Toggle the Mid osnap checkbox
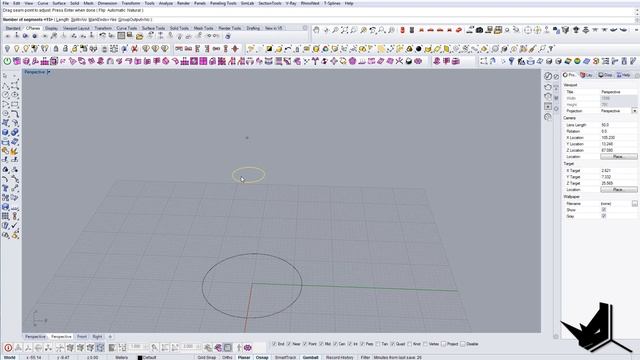The height and width of the screenshot is (360, 640). [x=321, y=344]
